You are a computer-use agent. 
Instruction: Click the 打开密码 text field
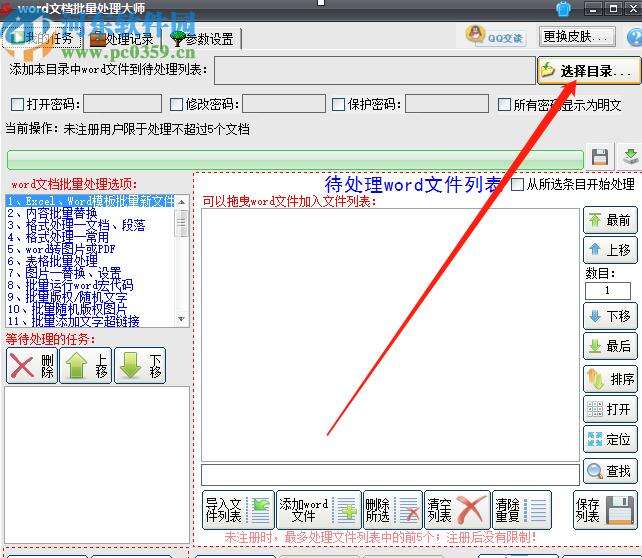click(x=122, y=104)
